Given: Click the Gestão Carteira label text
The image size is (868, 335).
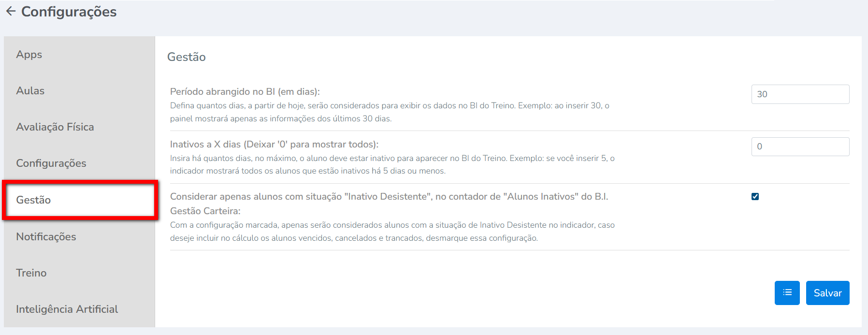Looking at the screenshot, I should (205, 211).
